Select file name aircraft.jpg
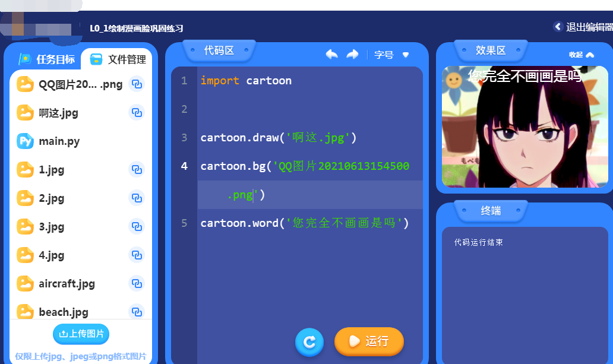613x364 pixels. click(x=67, y=284)
